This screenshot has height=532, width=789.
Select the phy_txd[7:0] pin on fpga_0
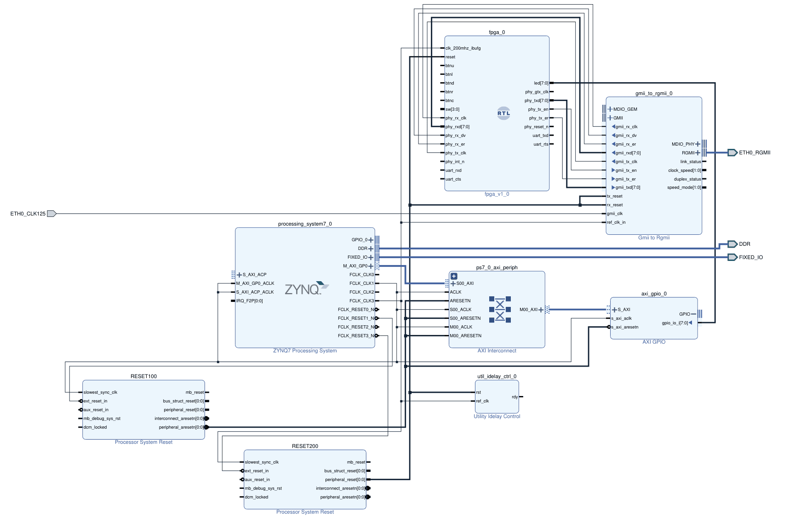537,101
